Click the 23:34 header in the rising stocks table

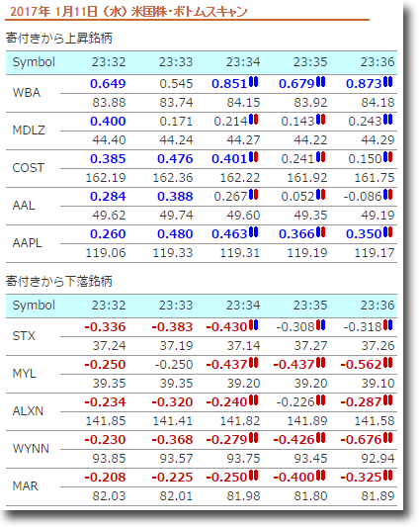coord(243,62)
